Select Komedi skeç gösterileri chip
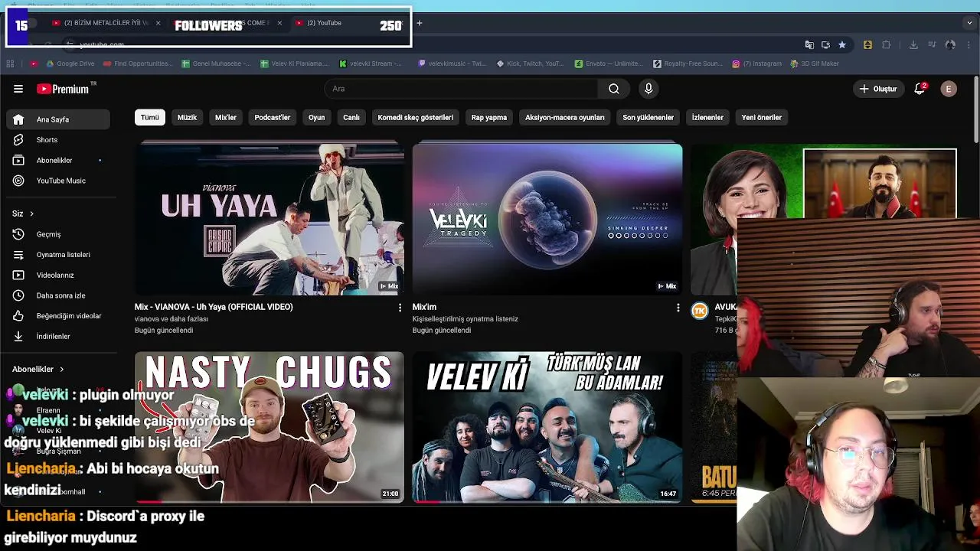The width and height of the screenshot is (980, 551). 416,118
